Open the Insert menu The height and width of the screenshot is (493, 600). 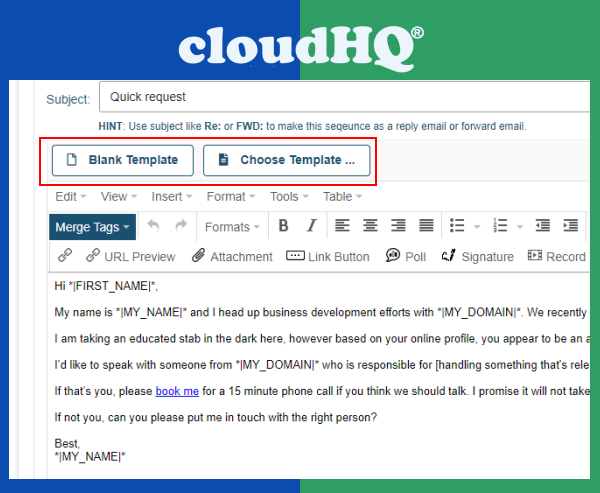tap(171, 196)
